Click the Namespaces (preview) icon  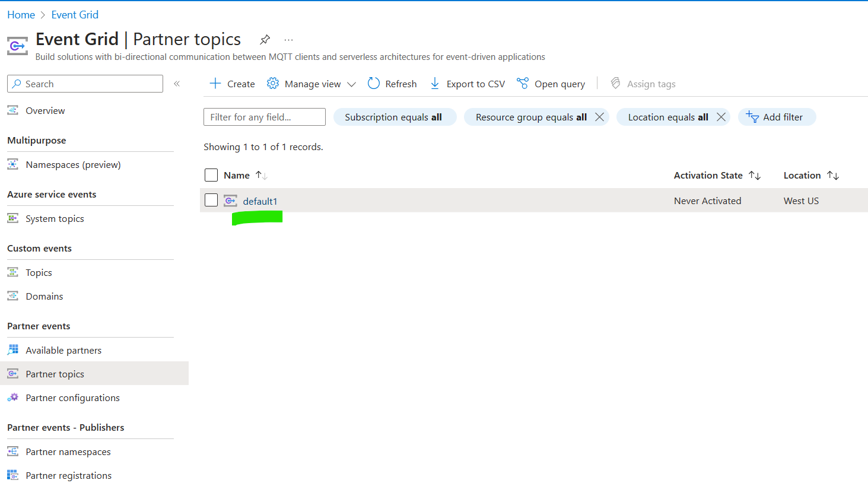click(x=12, y=164)
